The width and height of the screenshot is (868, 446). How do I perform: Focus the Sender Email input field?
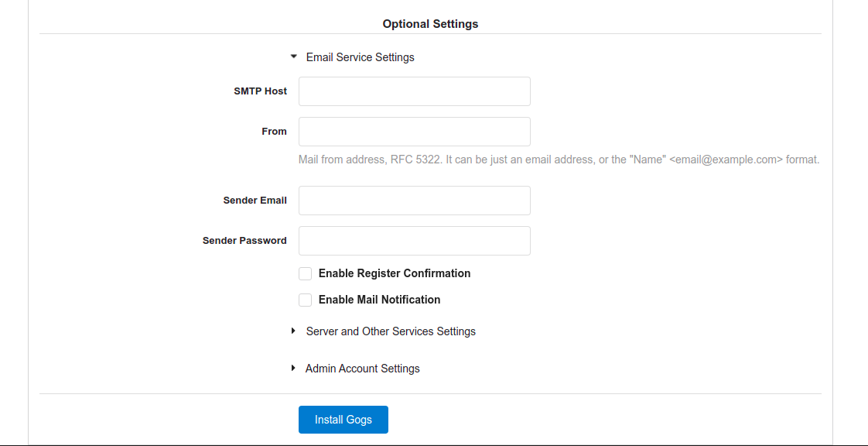click(x=415, y=200)
